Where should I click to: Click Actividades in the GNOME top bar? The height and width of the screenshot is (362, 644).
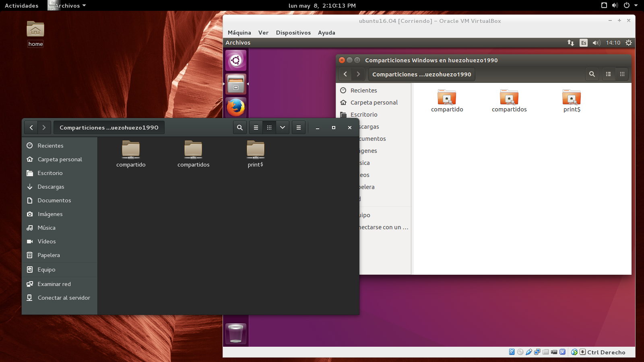pos(22,6)
